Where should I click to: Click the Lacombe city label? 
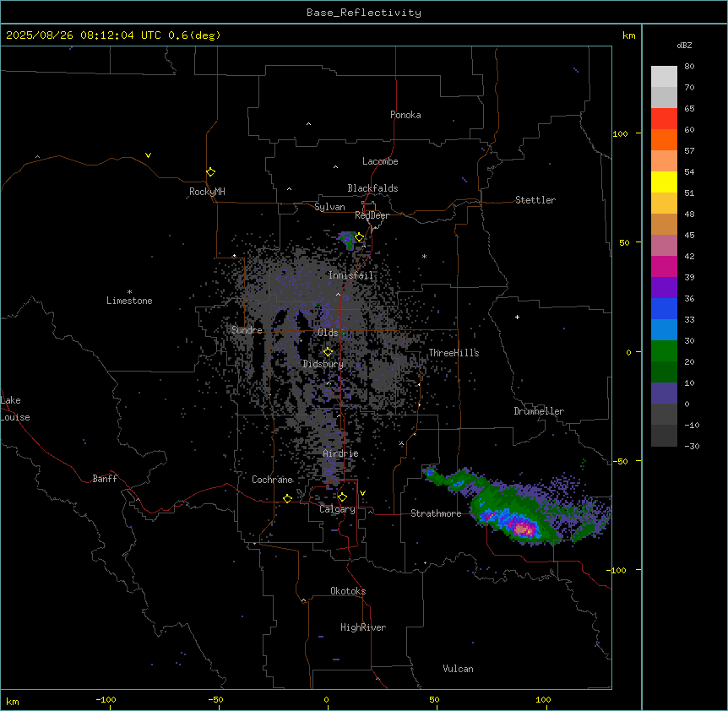380,161
